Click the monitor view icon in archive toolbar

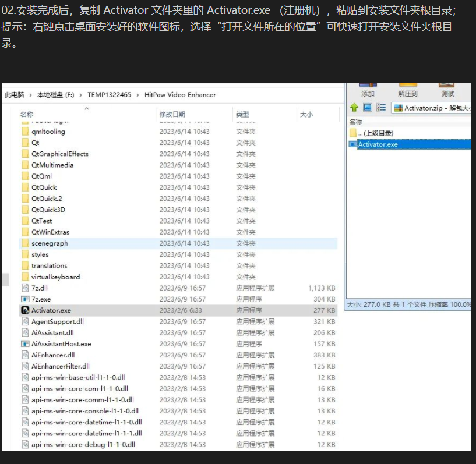click(368, 107)
